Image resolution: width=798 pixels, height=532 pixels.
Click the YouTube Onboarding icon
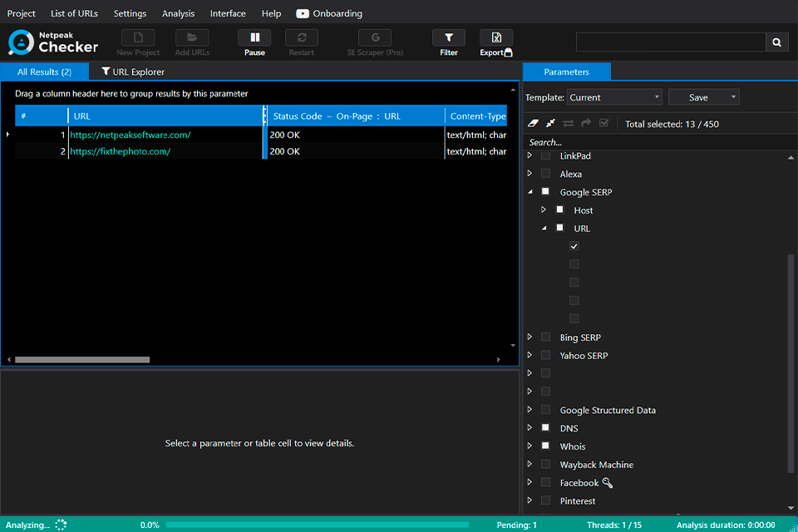click(x=303, y=13)
